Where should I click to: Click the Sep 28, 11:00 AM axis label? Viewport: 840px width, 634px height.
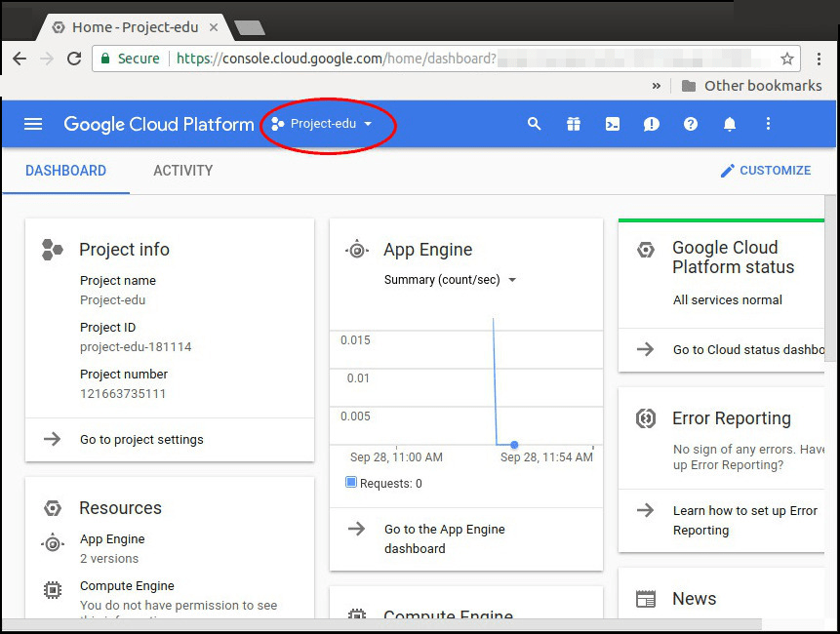pos(396,457)
